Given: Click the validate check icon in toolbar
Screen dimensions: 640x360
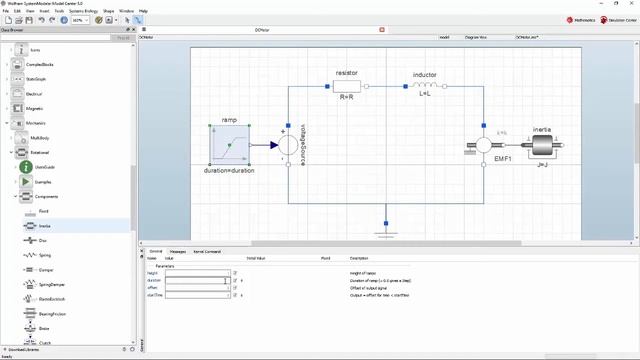Looking at the screenshot, I should pyautogui.click(x=98, y=20).
